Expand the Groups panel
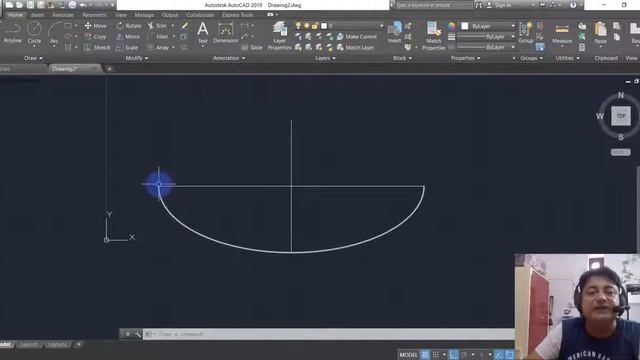The height and width of the screenshot is (360, 640). (x=531, y=58)
